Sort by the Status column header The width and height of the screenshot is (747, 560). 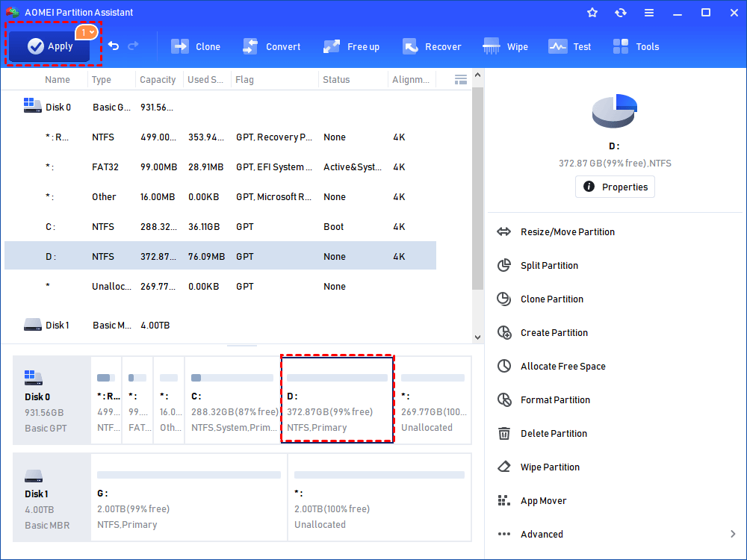point(336,80)
